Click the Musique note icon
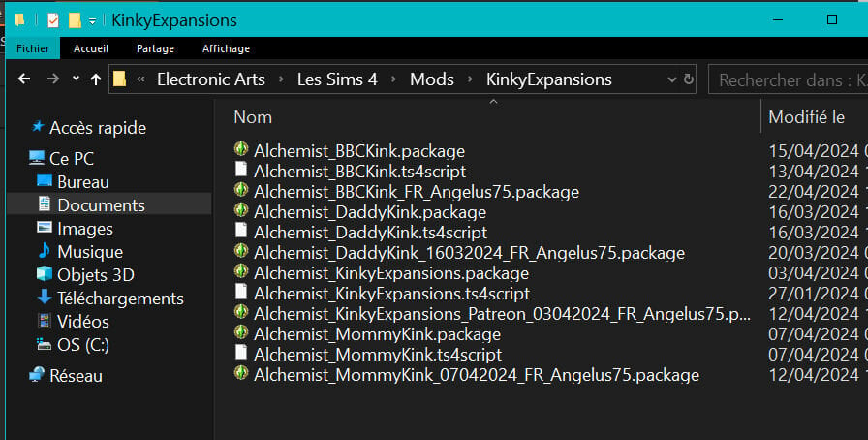 pos(45,250)
